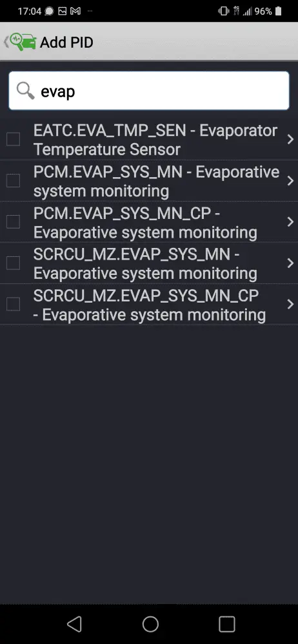Viewport: 298px width, 644px height.
Task: Tick the SCRCU_MZ.EVAP_SYS_MN_CP checkbox
Action: [13, 305]
